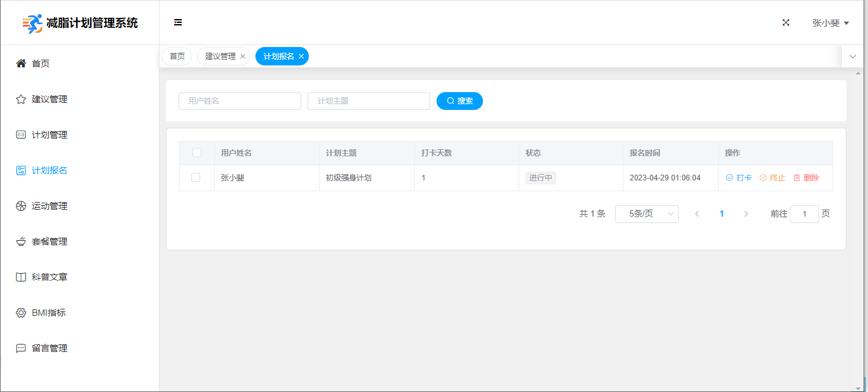Click the star icon for 建议管理
Screen dimensions: 868x392
pyautogui.click(x=21, y=99)
